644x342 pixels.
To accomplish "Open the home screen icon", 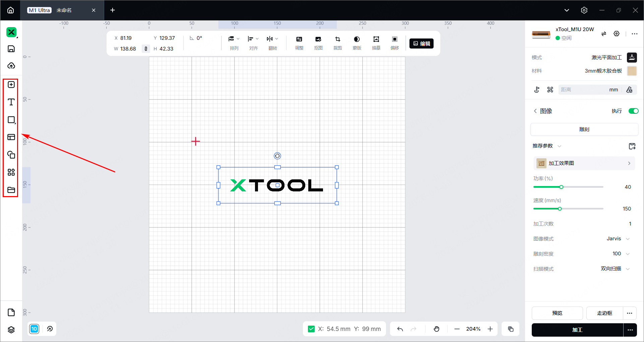I will point(10,10).
